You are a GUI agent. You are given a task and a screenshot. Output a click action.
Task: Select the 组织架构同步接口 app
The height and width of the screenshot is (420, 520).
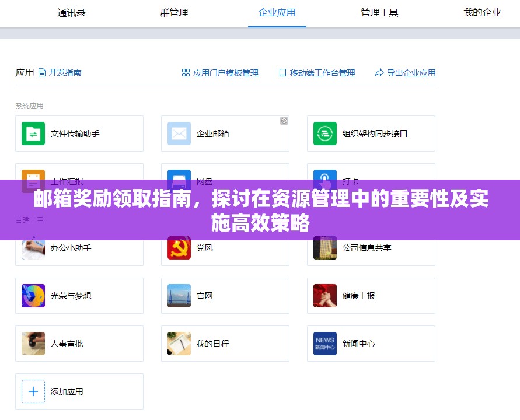click(x=371, y=134)
